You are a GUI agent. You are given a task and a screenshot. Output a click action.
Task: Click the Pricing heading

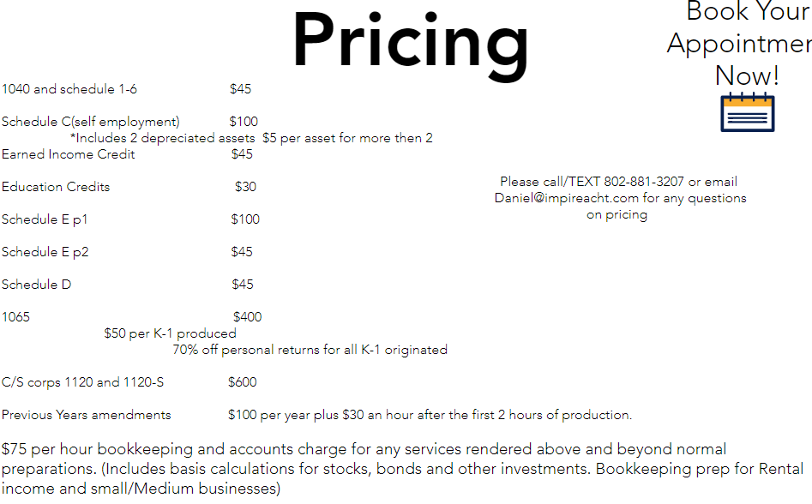pyautogui.click(x=411, y=41)
